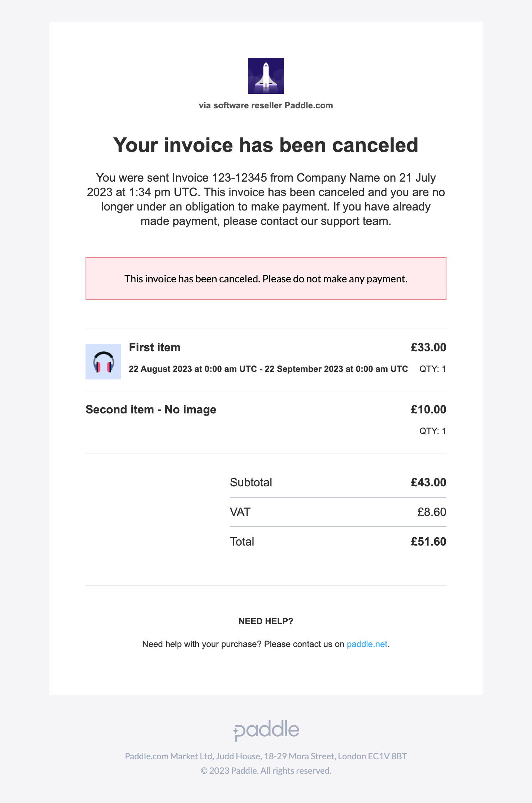
Task: Click the Subtotal amount £43.00
Action: (428, 482)
